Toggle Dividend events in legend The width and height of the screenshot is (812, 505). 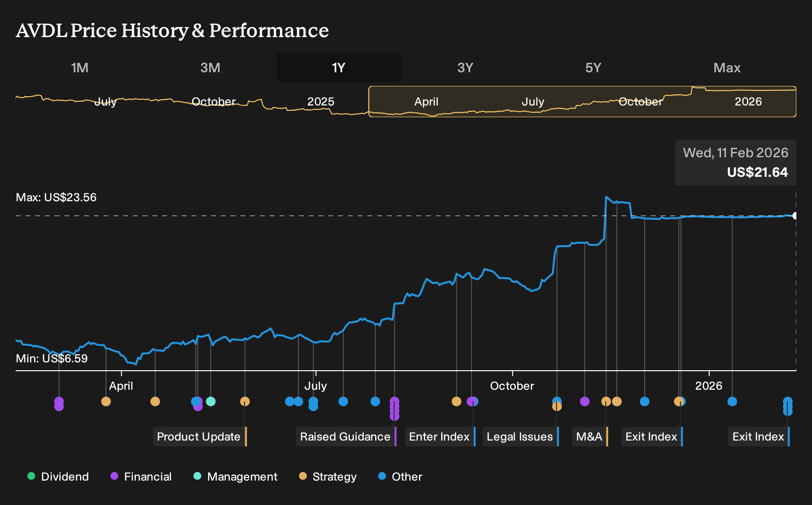pyautogui.click(x=58, y=477)
